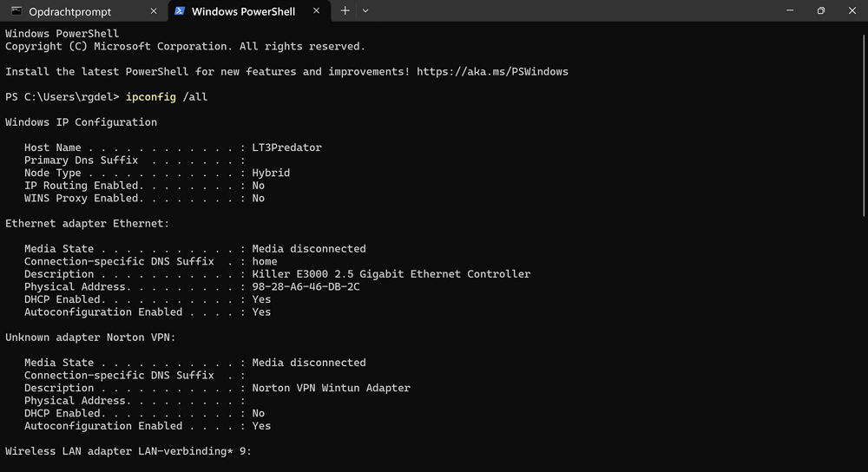Click the PowerShell icon in tab

pos(180,11)
